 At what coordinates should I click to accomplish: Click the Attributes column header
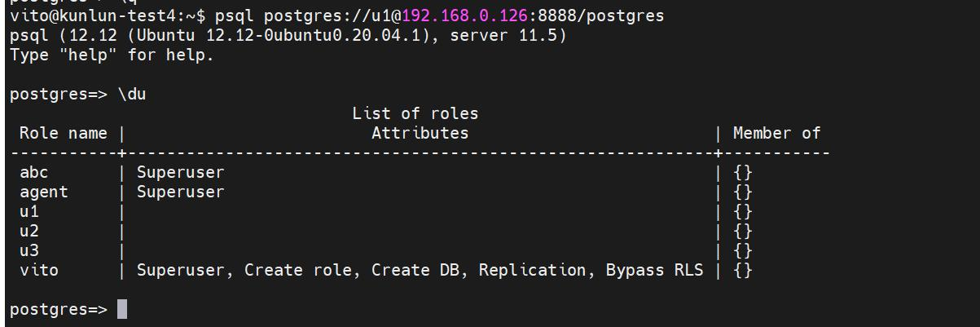click(x=420, y=133)
